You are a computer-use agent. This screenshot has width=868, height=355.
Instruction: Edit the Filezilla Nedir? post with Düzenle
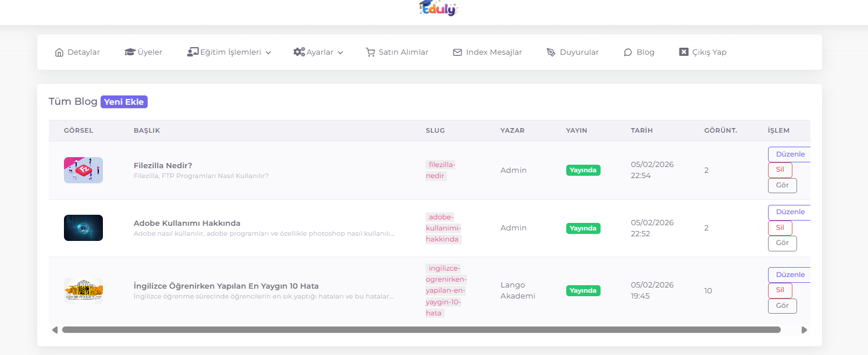pos(790,154)
